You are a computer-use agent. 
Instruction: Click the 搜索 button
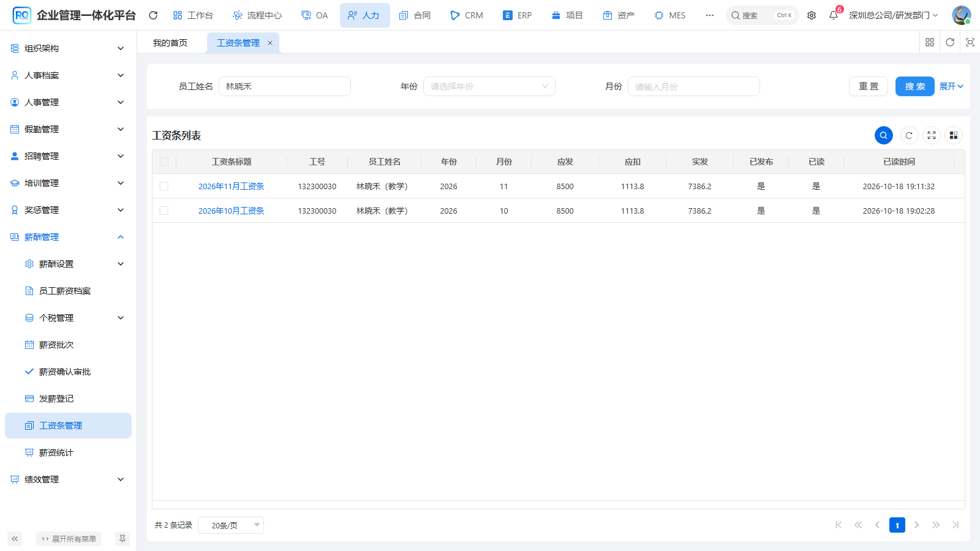(915, 86)
